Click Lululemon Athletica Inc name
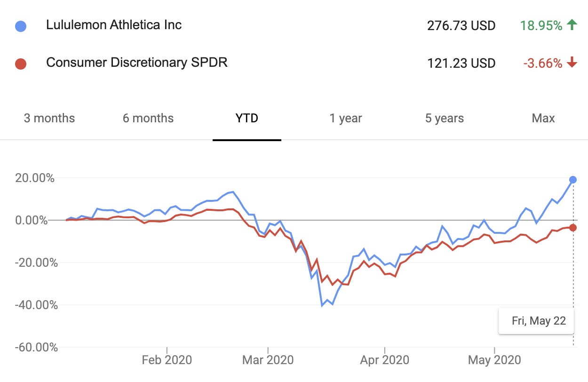Image resolution: width=588 pixels, height=382 pixels. pyautogui.click(x=114, y=25)
